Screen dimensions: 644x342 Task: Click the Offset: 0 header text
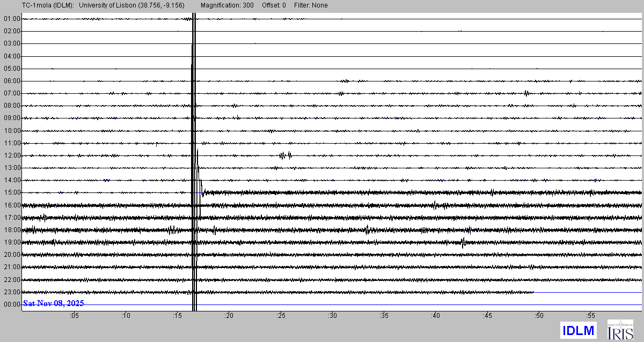click(274, 5)
